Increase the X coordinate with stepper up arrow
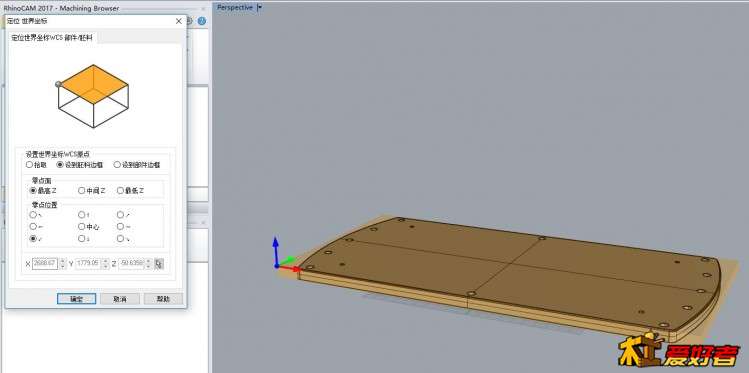Screen dimensions: 749x373 tap(63, 261)
